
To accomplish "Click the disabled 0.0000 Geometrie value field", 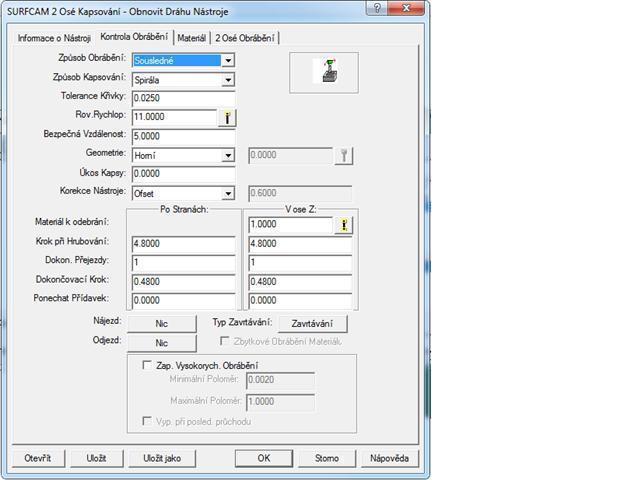I will click(x=290, y=155).
